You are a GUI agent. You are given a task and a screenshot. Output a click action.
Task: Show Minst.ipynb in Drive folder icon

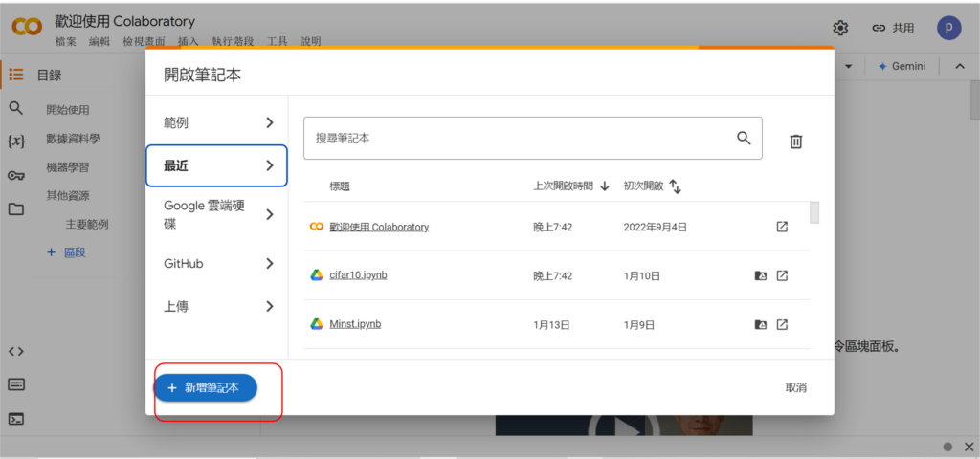click(x=760, y=325)
